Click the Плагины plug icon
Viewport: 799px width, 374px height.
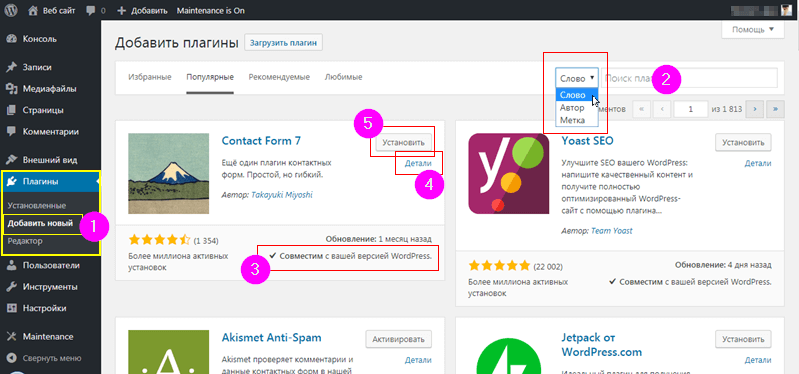(x=12, y=181)
